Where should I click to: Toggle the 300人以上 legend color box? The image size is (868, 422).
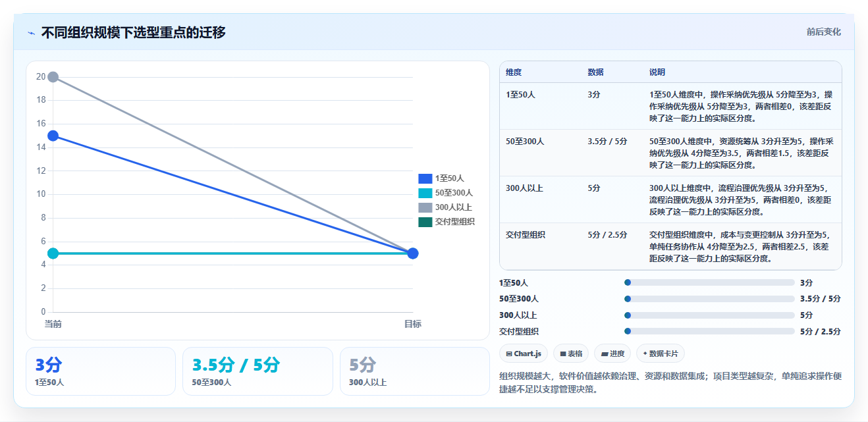(x=425, y=207)
